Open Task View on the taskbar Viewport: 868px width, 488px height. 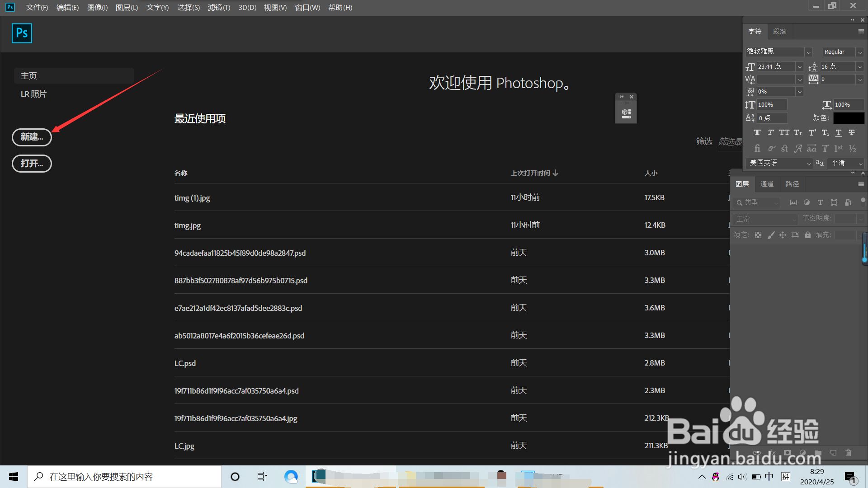click(262, 477)
